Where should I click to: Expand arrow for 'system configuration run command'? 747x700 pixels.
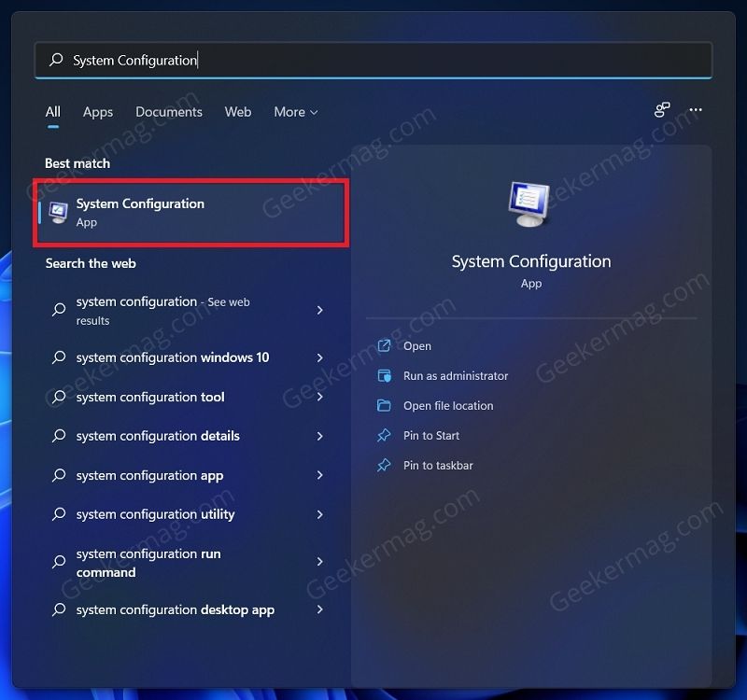coord(319,562)
